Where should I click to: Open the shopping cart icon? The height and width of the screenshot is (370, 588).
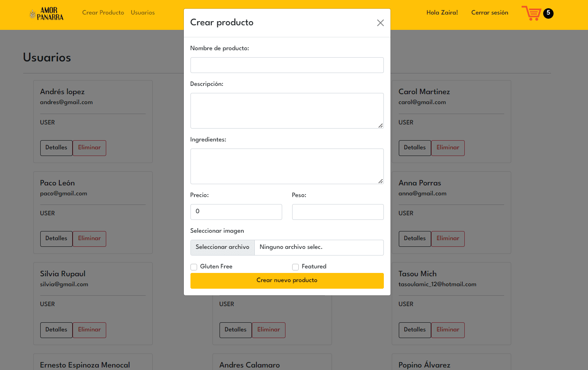tap(531, 13)
